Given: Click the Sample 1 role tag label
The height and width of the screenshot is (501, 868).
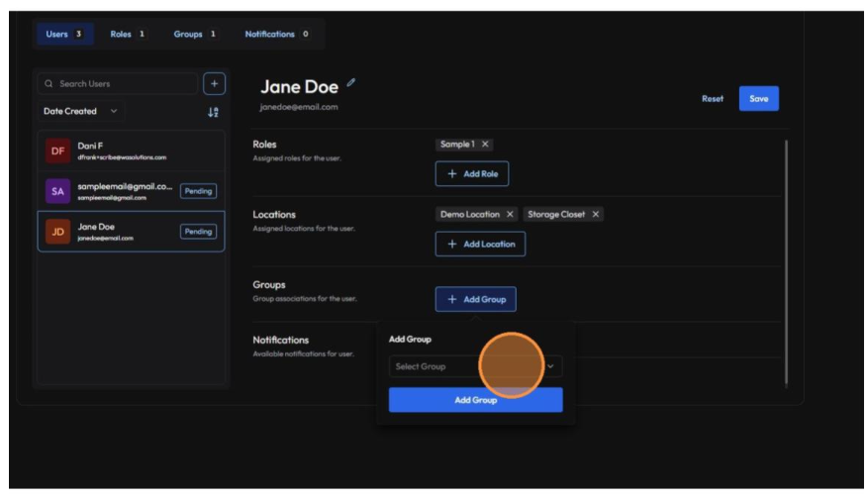Looking at the screenshot, I should tap(457, 144).
